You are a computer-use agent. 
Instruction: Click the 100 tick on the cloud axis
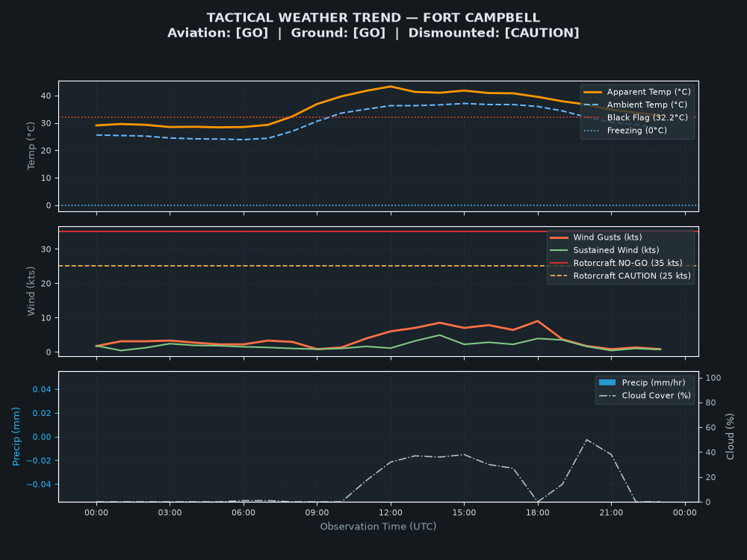click(x=713, y=378)
